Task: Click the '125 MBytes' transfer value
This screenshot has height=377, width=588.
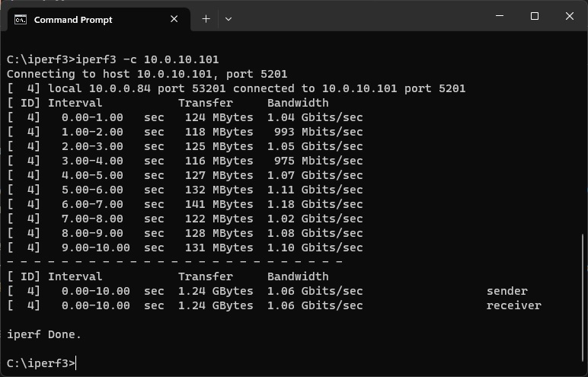Action: click(219, 146)
